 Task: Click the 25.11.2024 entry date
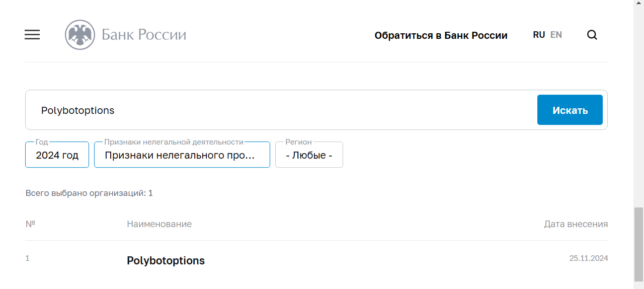[x=589, y=258]
